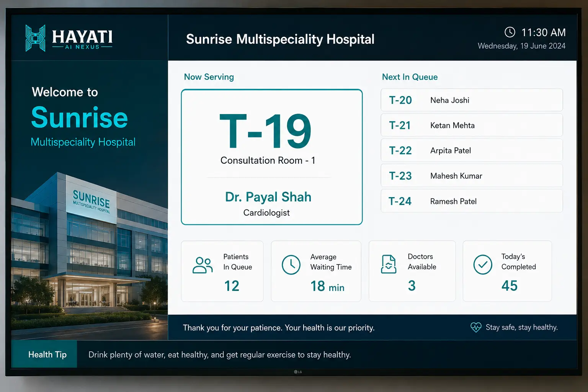Click the Next In Queue heading
The height and width of the screenshot is (392, 588).
click(410, 77)
